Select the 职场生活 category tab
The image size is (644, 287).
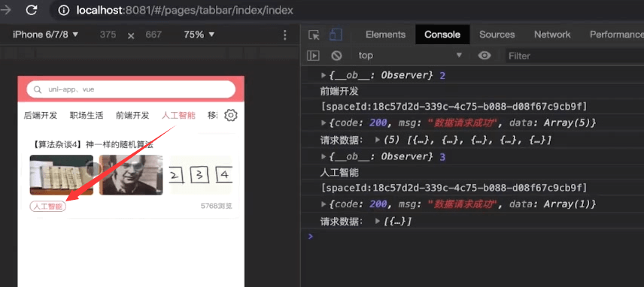pos(87,116)
